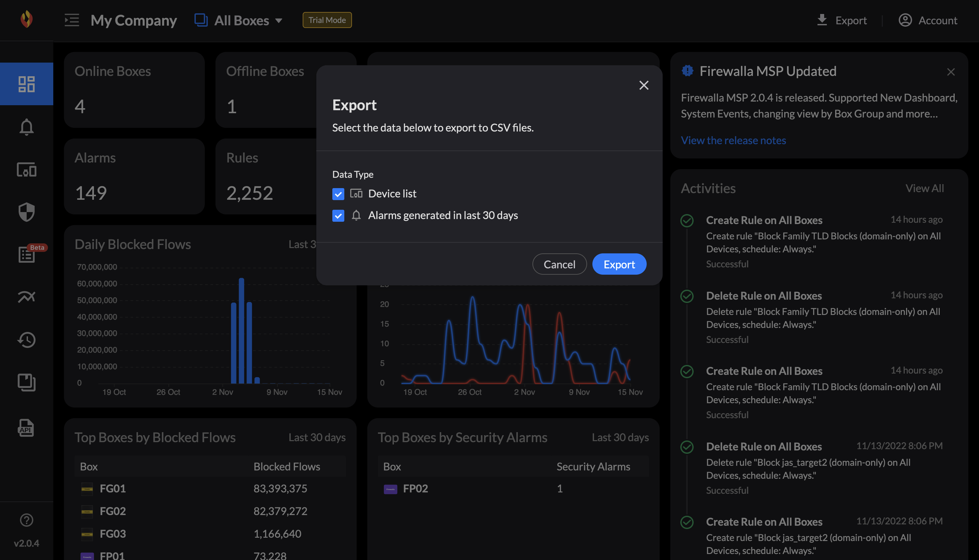Image resolution: width=979 pixels, height=560 pixels.
Task: Open the Boxes sidebar icon
Action: click(x=27, y=382)
